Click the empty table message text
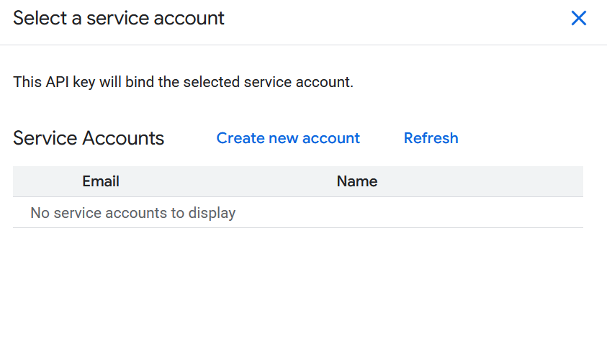The width and height of the screenshot is (607, 364). (132, 213)
